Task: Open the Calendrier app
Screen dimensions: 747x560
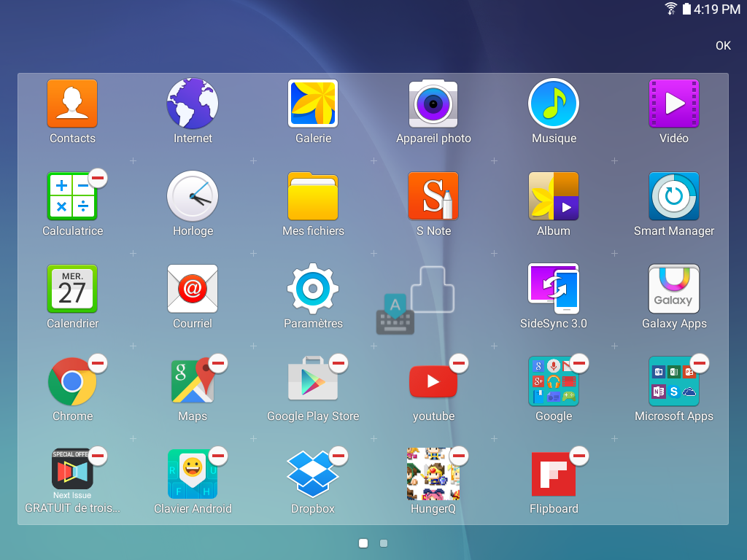Action: click(x=72, y=289)
